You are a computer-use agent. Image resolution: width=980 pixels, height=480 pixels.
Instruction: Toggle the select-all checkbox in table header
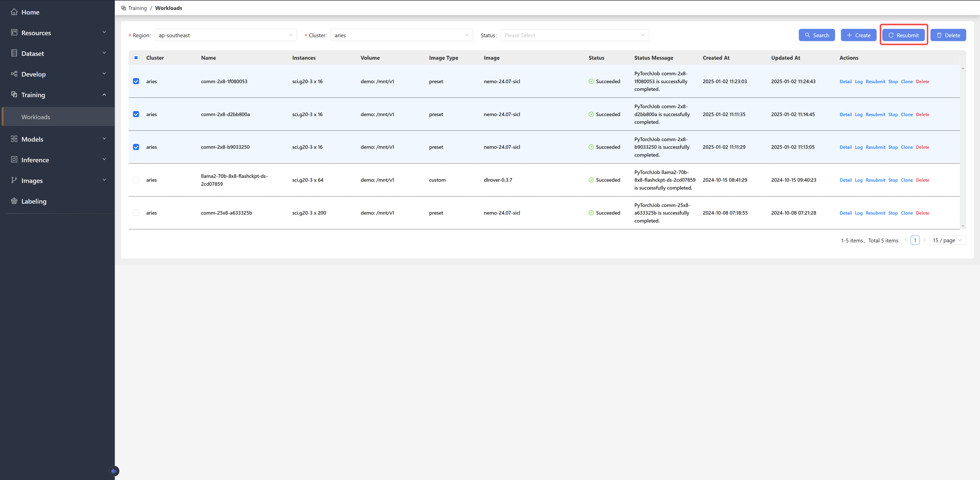coord(136,58)
